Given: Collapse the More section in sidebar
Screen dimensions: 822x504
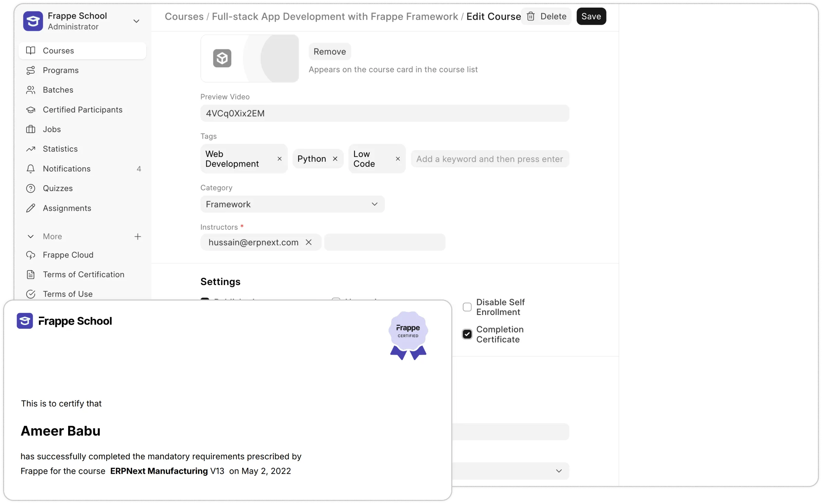Looking at the screenshot, I should [x=31, y=237].
